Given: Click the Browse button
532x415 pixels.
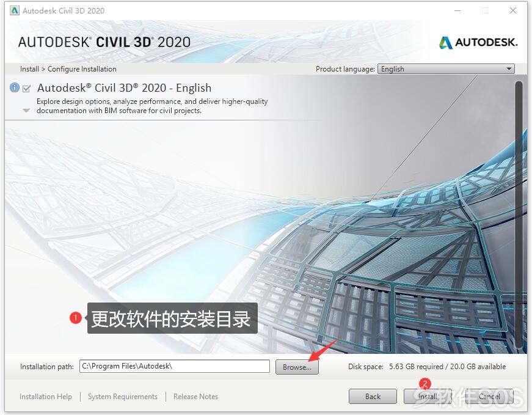Looking at the screenshot, I should click(x=297, y=367).
